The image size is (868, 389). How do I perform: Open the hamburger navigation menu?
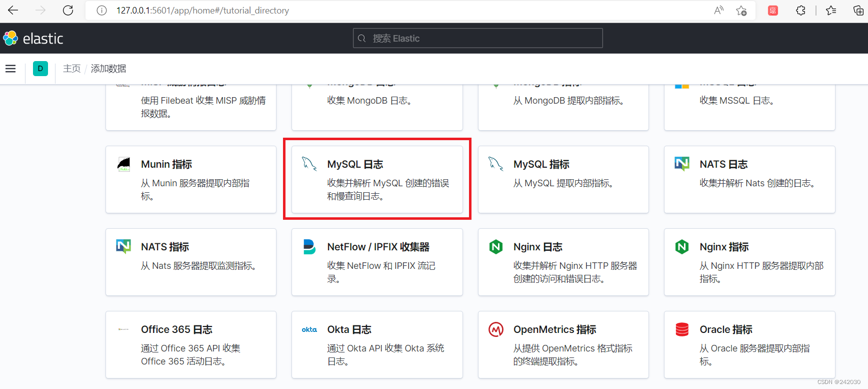coord(10,69)
